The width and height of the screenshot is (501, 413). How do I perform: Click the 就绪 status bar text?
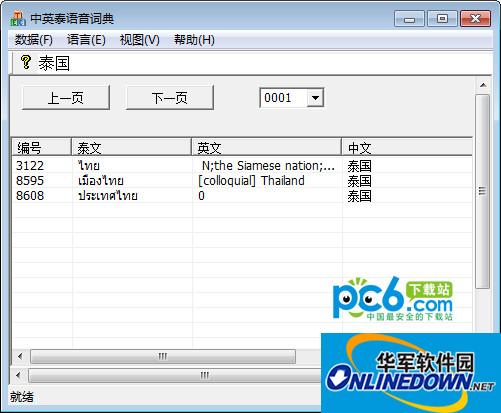(22, 397)
